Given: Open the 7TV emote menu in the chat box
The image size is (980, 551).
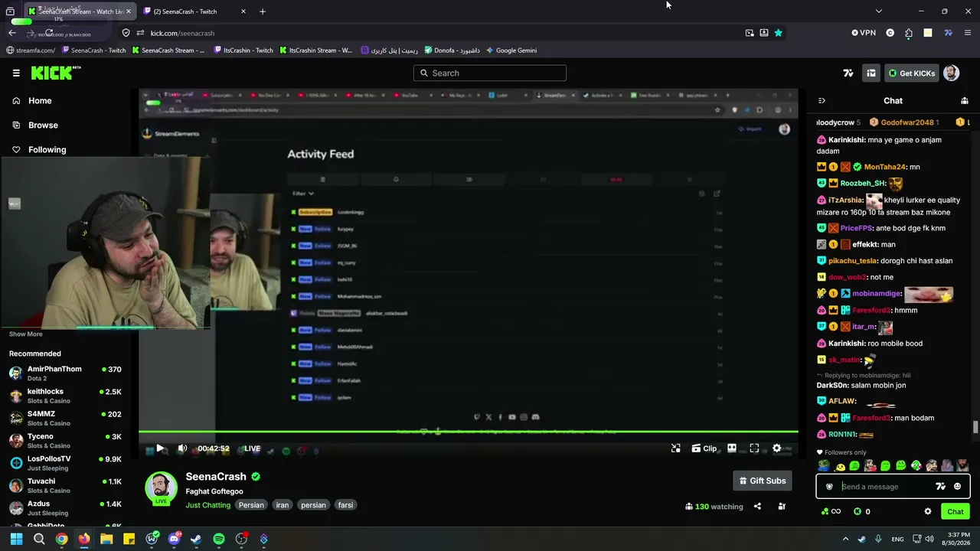Looking at the screenshot, I should point(940,487).
